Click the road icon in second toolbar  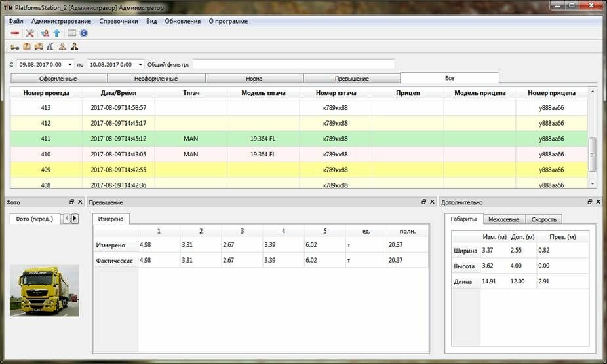50,46
